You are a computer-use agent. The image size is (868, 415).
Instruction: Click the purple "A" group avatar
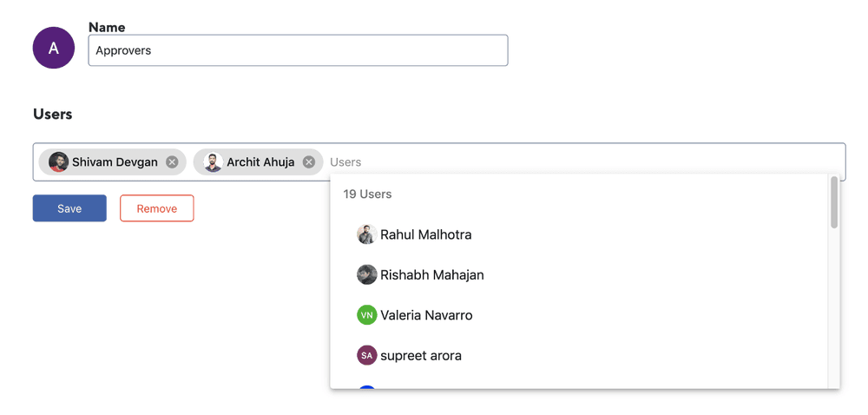click(54, 48)
